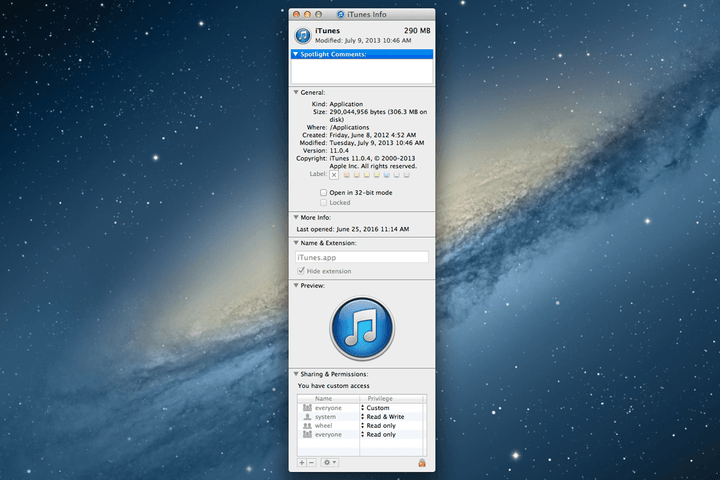Enable Open in 32-bit mode checkbox
Viewport: 720px width, 480px height.
coord(323,192)
